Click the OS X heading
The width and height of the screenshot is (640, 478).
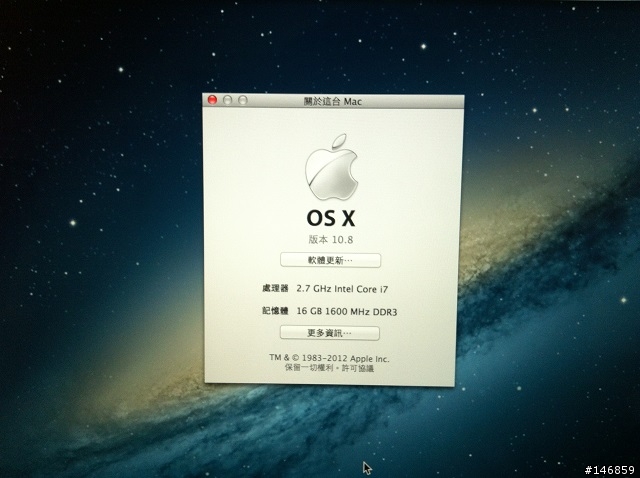[331, 218]
